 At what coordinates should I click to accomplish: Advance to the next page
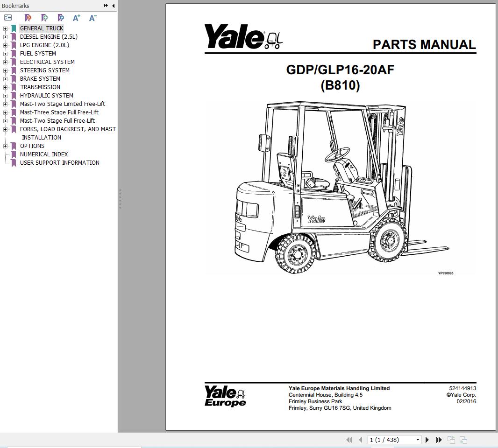click(x=427, y=440)
